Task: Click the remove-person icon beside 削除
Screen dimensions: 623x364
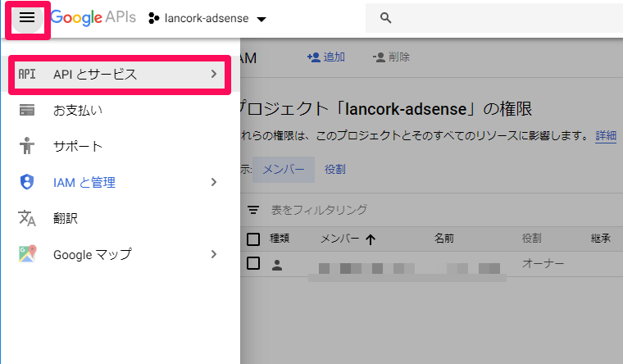Action: coord(379,57)
